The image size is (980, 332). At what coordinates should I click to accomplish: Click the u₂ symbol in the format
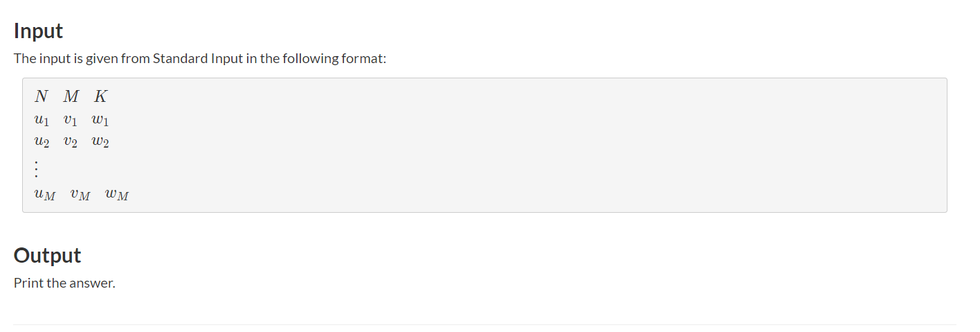point(42,141)
